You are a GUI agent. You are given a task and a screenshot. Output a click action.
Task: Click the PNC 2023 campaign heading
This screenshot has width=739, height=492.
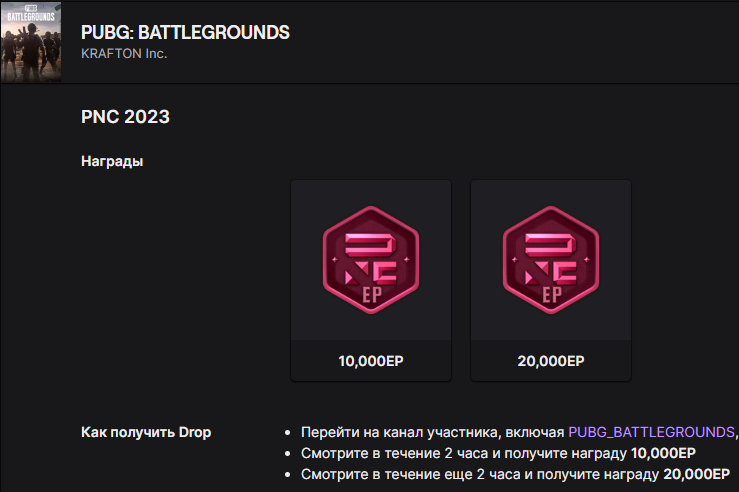(125, 117)
